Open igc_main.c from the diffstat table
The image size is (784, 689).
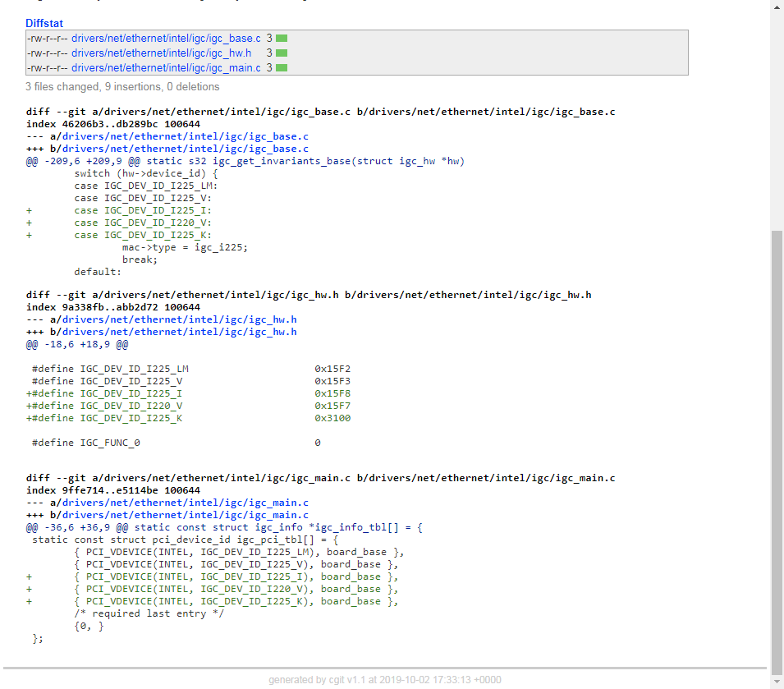coord(166,68)
